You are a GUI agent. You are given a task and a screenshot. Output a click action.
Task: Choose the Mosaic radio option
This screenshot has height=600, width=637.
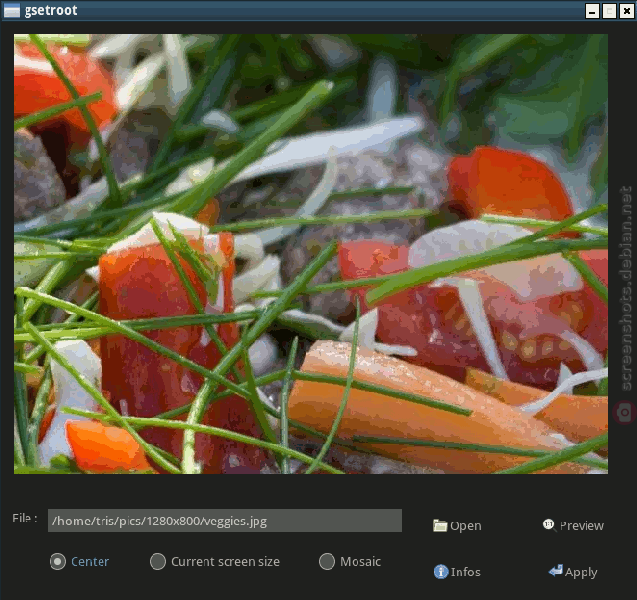click(x=350, y=561)
